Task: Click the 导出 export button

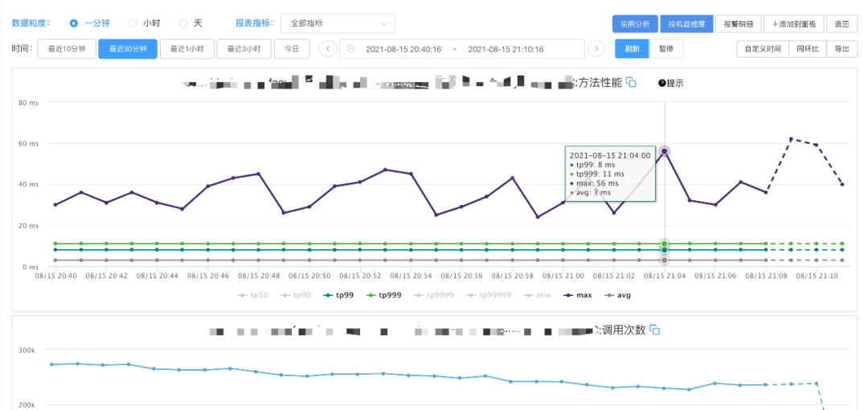Action: tap(841, 49)
